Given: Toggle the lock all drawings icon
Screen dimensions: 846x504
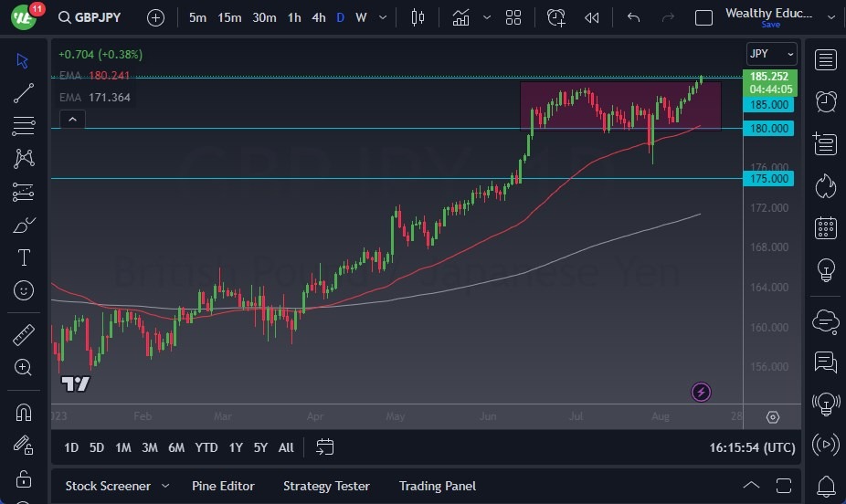Looking at the screenshot, I should [24, 479].
